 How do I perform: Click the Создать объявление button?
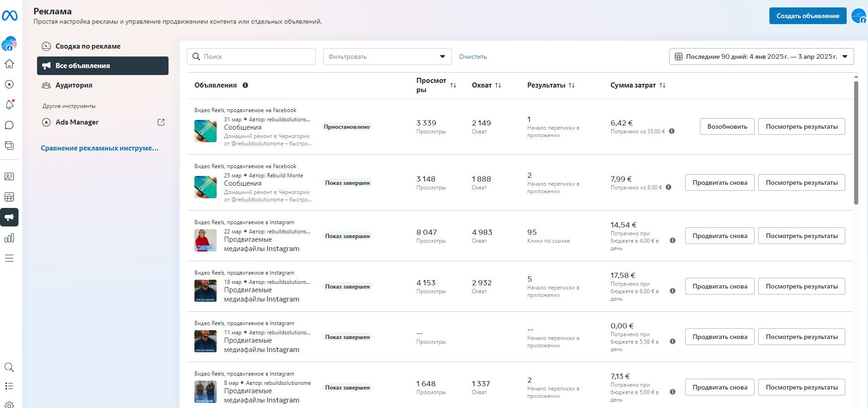click(807, 16)
